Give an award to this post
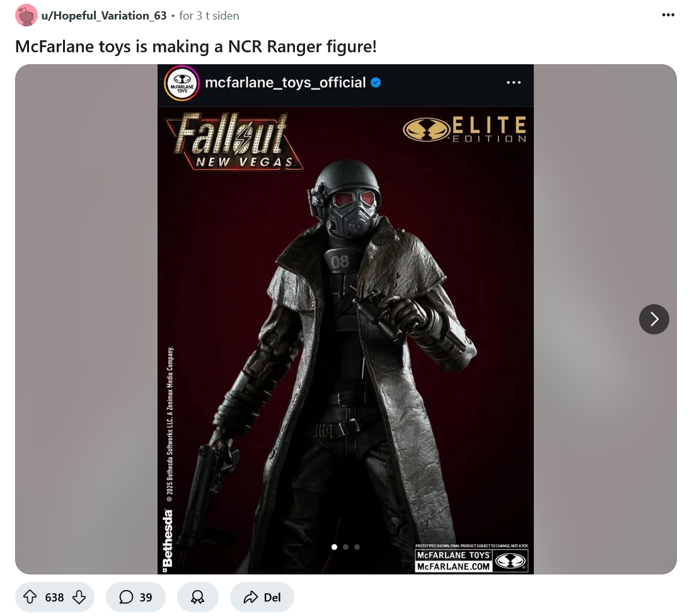 tap(198, 597)
